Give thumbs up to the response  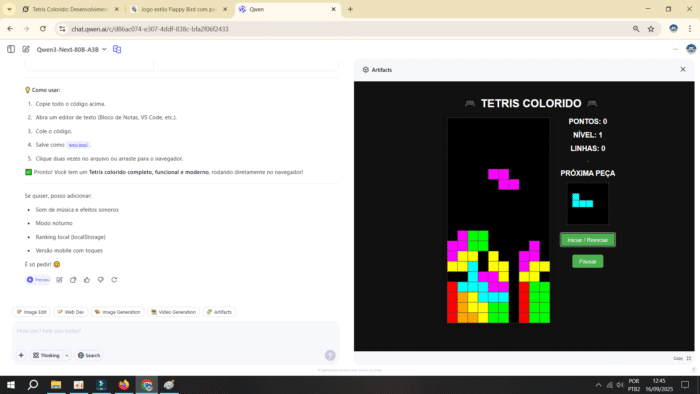pyautogui.click(x=87, y=280)
